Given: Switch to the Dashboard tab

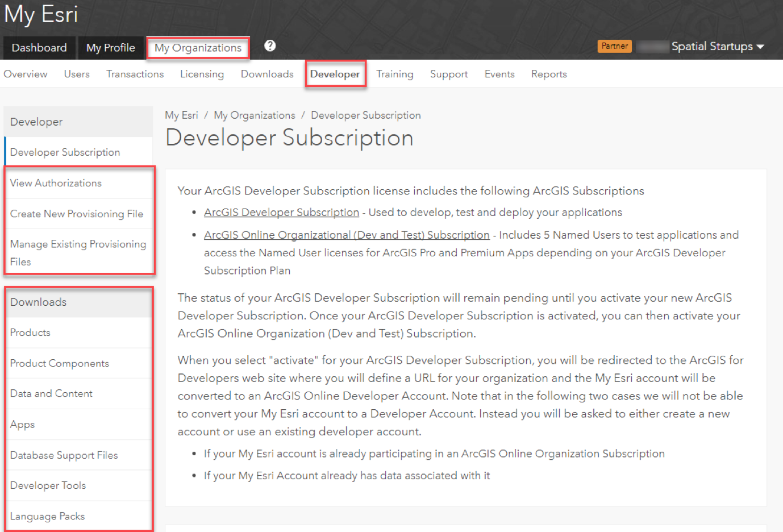Looking at the screenshot, I should click(39, 48).
